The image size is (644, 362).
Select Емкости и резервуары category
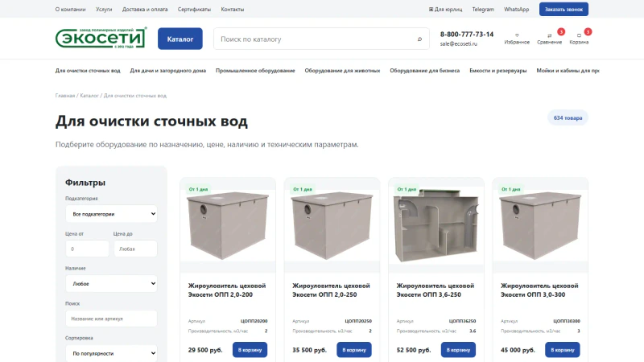[x=498, y=71]
